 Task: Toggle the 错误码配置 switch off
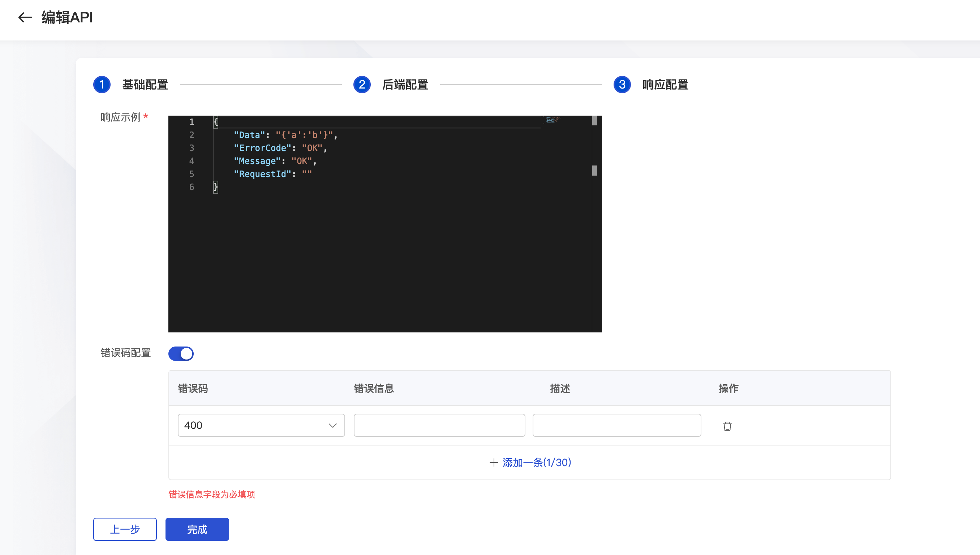[x=181, y=353]
